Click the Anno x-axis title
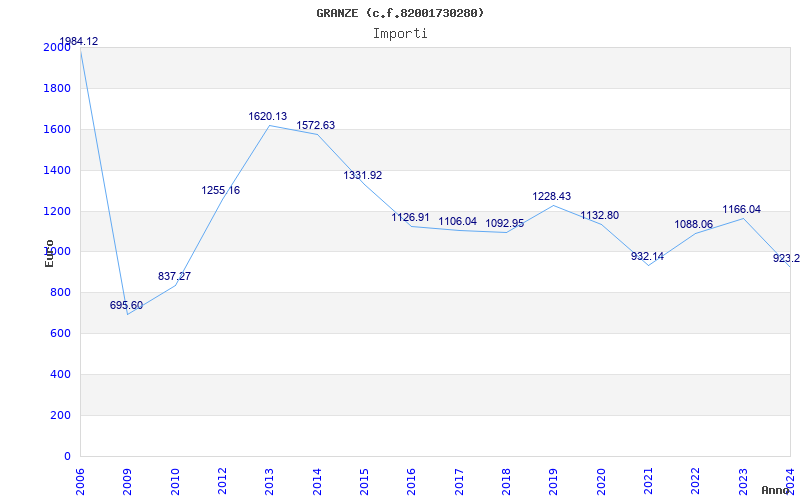This screenshot has width=800, height=500. tap(775, 490)
